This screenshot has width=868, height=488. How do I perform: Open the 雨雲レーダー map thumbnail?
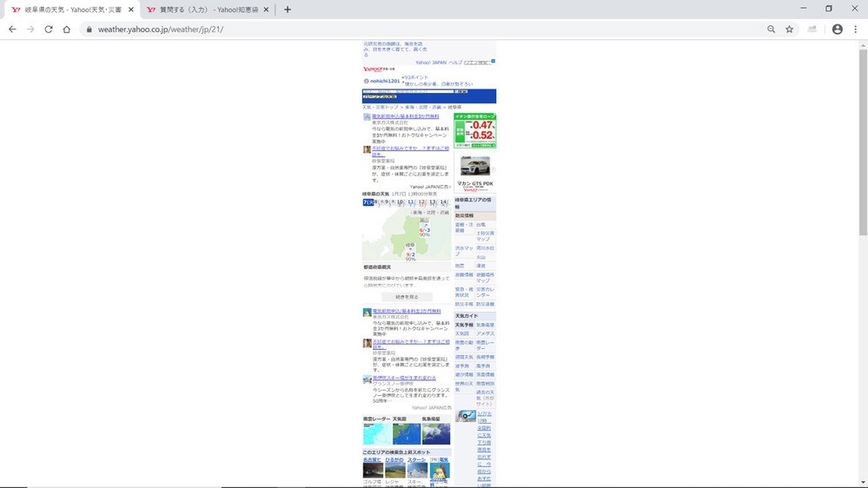point(376,433)
